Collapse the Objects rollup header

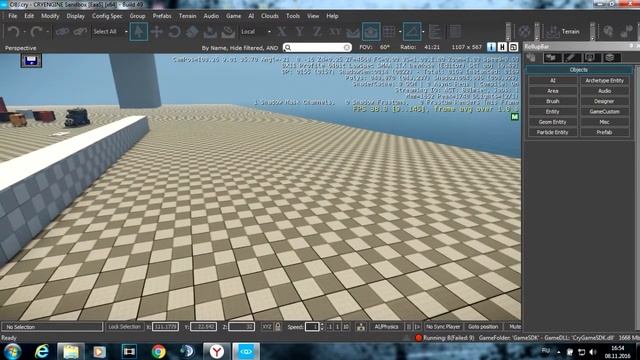(x=578, y=70)
